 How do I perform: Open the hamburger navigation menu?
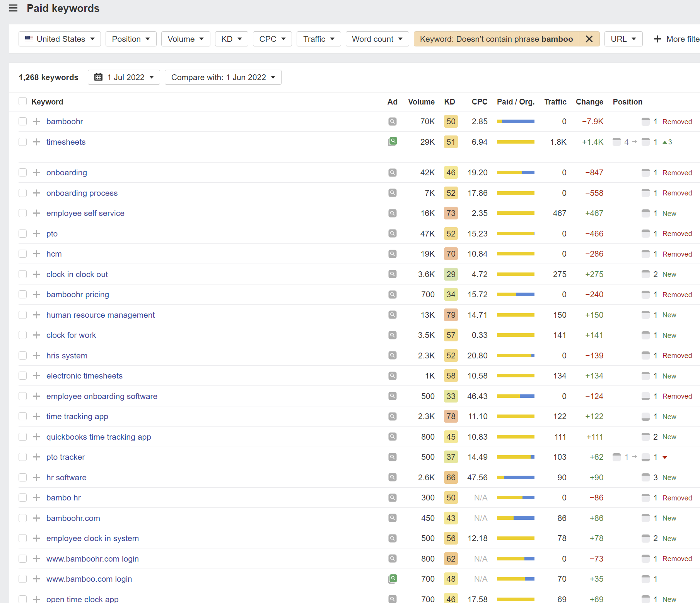point(13,8)
